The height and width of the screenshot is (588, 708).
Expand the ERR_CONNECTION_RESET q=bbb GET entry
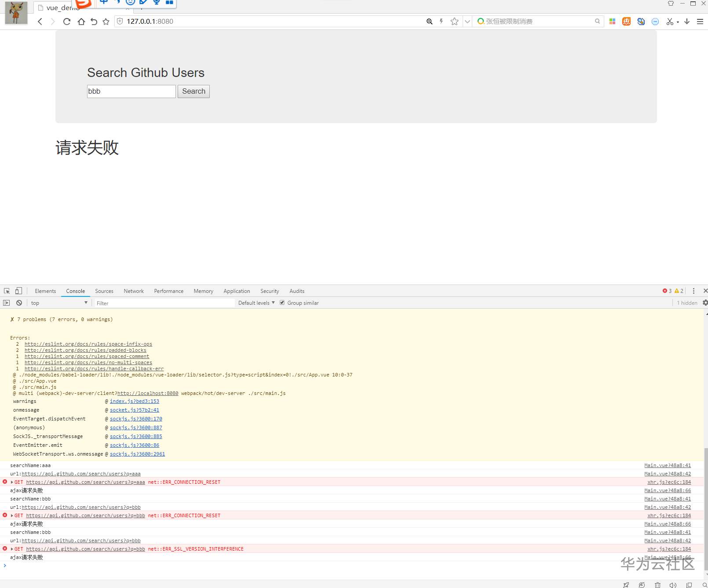(x=12, y=516)
